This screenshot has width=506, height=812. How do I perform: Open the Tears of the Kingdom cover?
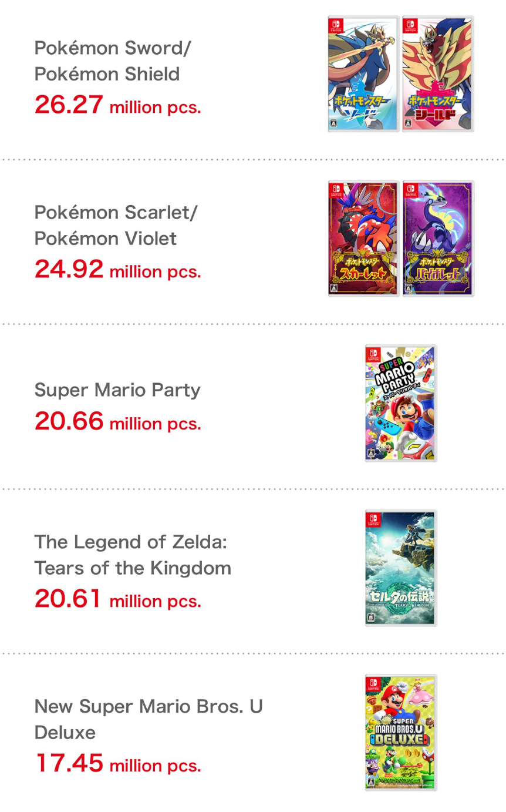(x=401, y=568)
